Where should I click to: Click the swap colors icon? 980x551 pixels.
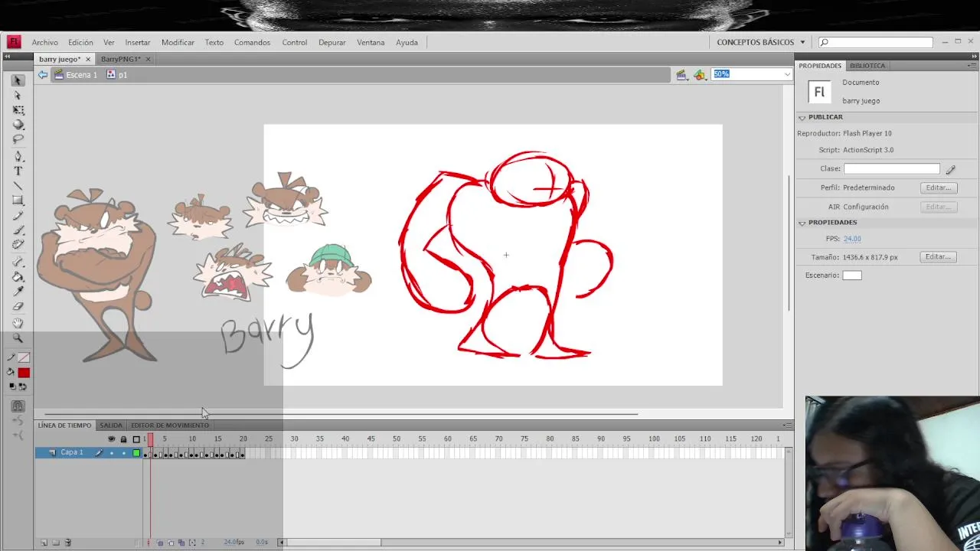pyautogui.click(x=23, y=386)
